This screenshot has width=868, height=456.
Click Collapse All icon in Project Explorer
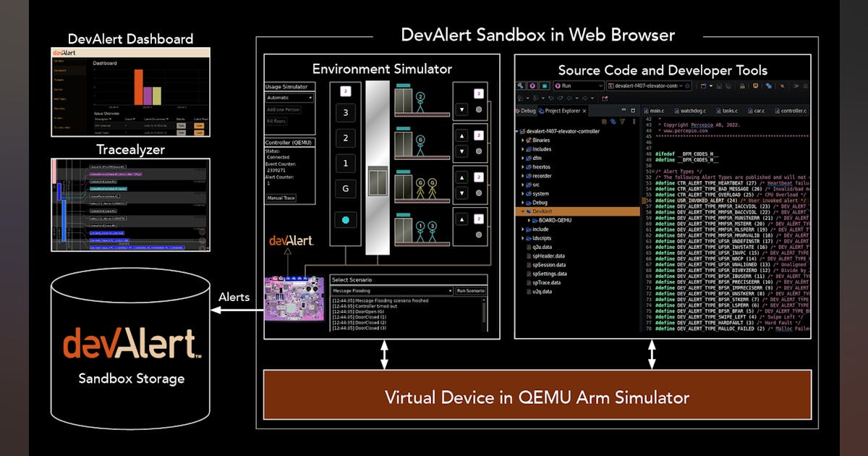604,121
